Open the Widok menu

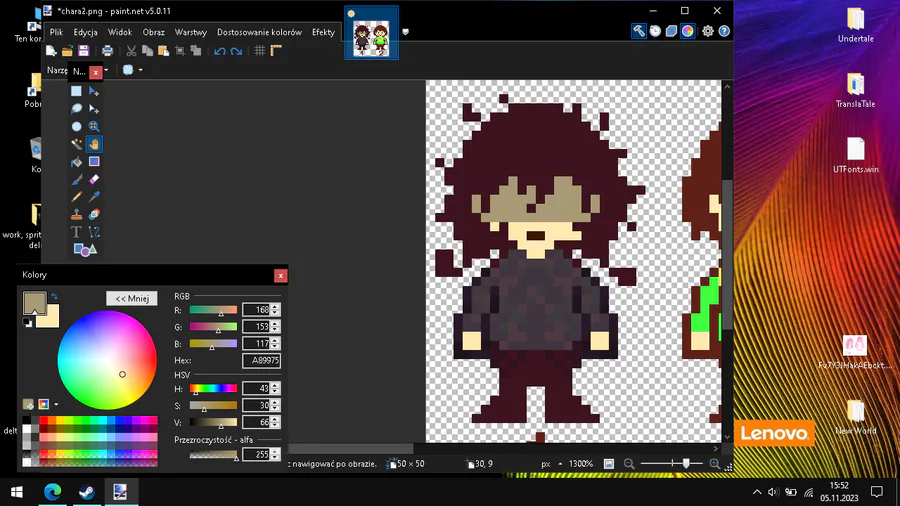120,32
